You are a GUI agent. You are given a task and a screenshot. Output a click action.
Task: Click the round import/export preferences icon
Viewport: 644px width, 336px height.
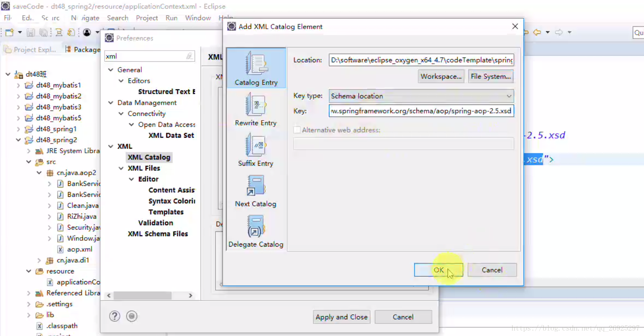click(132, 316)
